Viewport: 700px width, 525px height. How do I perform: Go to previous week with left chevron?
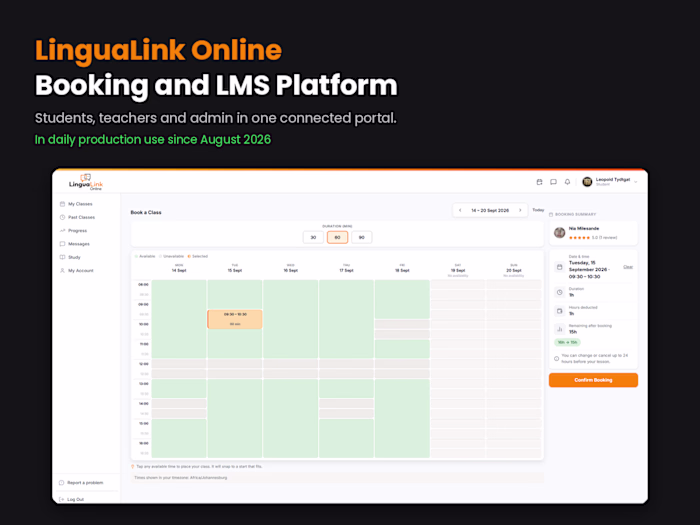[x=460, y=210]
